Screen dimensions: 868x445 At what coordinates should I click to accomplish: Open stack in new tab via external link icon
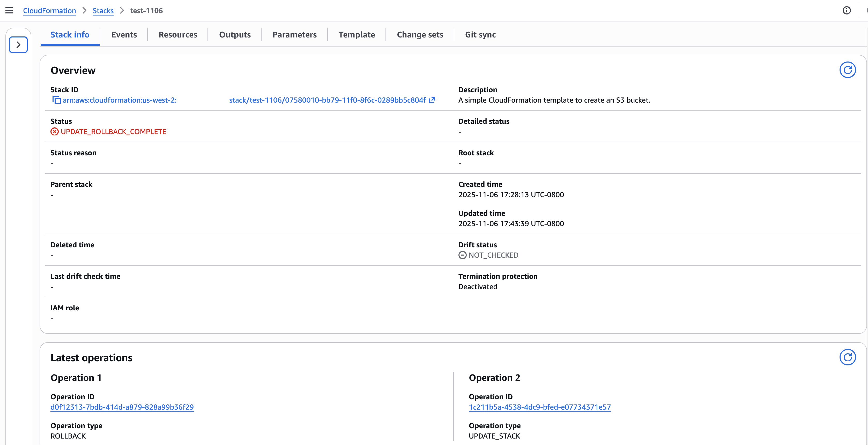432,100
